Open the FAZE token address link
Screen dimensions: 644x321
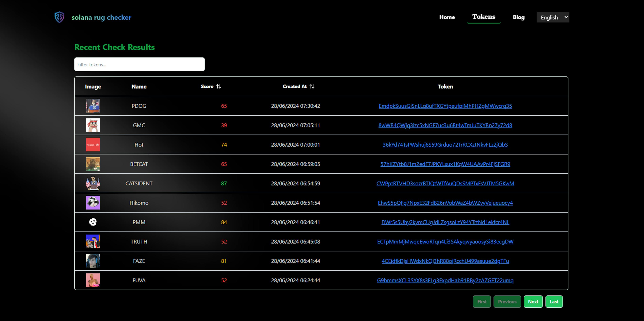click(445, 261)
